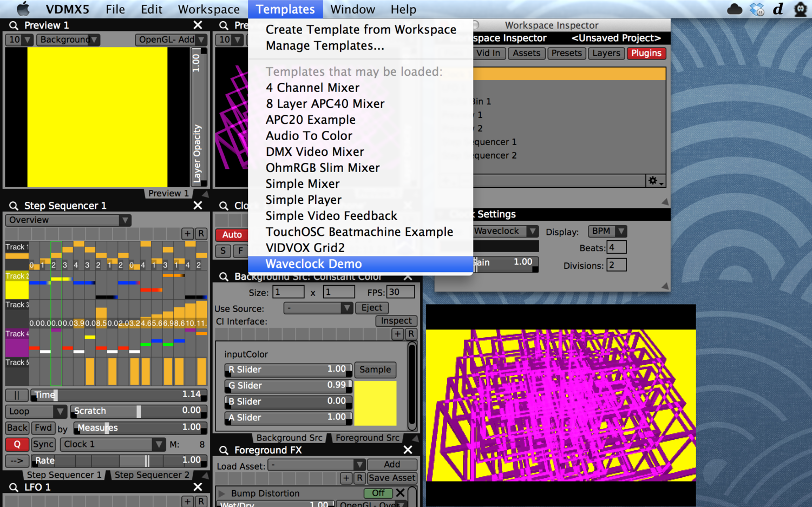The width and height of the screenshot is (812, 507).
Task: Click R button in LFO 1 panel
Action: click(201, 502)
